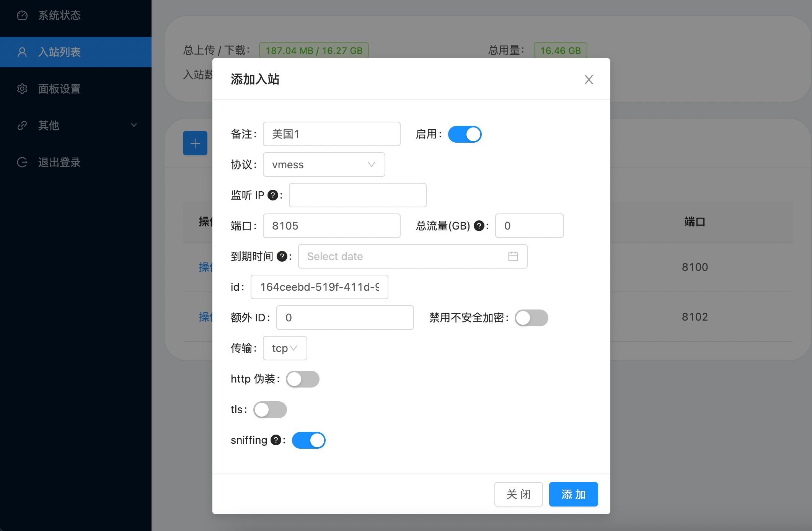Click the help icon beside 总流量(GB)
The height and width of the screenshot is (531, 812).
point(479,226)
